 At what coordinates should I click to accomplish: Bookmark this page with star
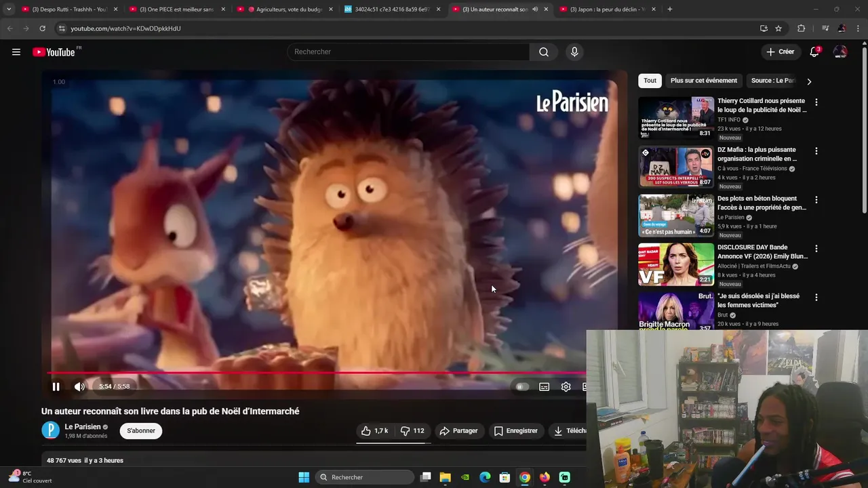[778, 28]
